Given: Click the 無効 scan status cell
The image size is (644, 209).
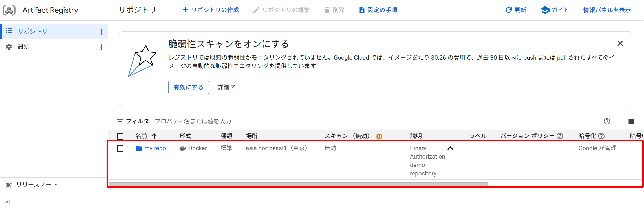Looking at the screenshot, I should [330, 148].
